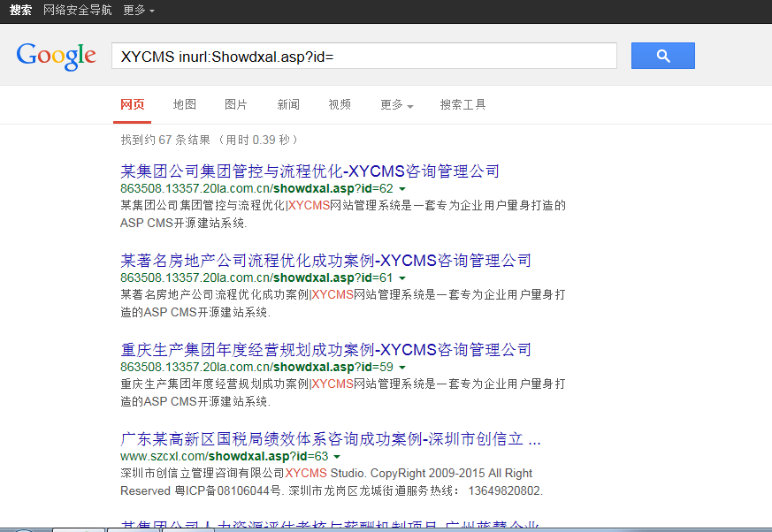The height and width of the screenshot is (532, 772).
Task: Click URL text www.szcxl.com/showdxal.asp?id=63
Action: [224, 456]
